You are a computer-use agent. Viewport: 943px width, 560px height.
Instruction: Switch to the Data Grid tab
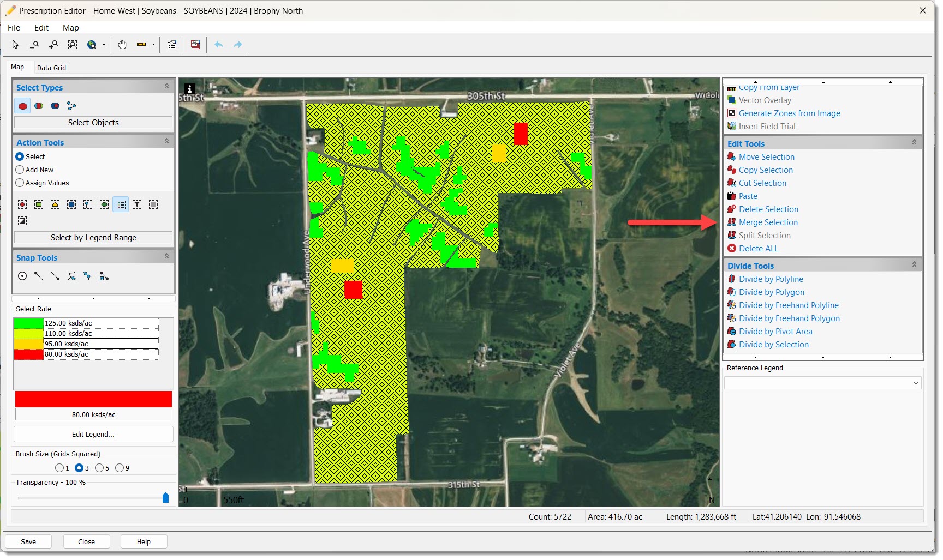pos(51,68)
